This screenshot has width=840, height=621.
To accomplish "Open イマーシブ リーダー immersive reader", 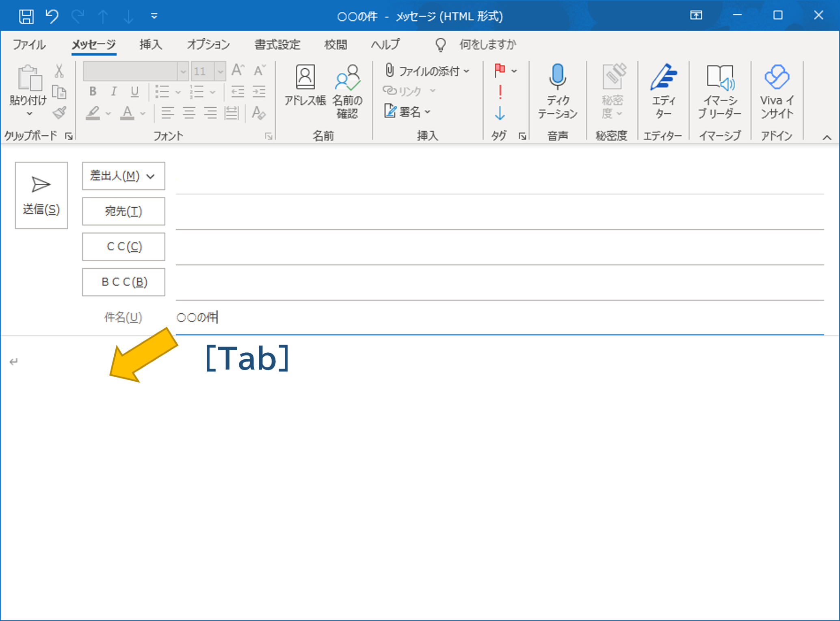I will 720,91.
